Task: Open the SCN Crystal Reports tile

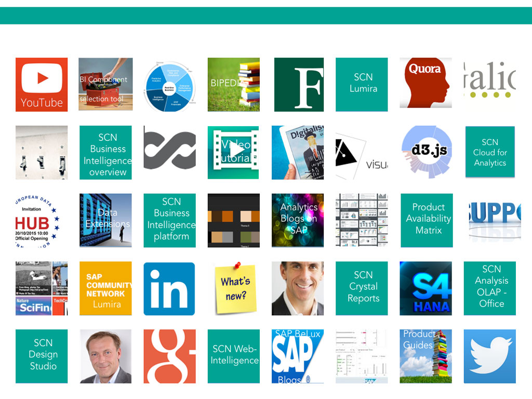Action: click(x=362, y=288)
